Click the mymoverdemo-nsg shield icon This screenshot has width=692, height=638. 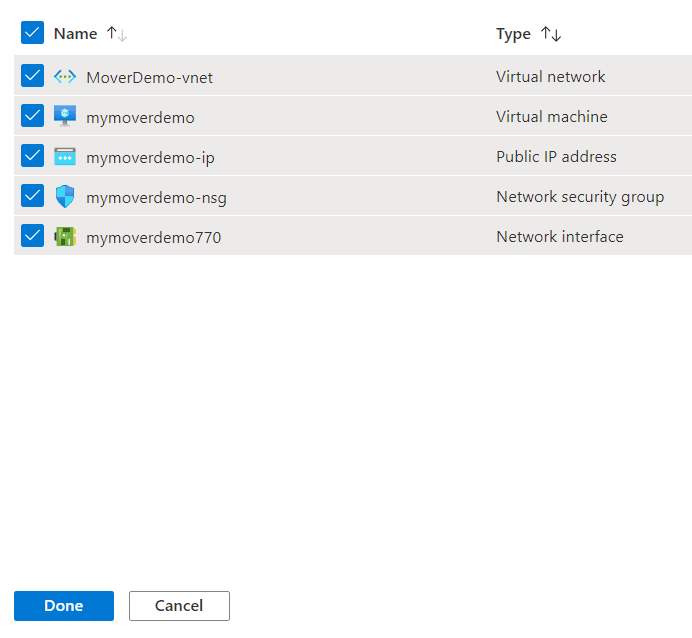65,196
